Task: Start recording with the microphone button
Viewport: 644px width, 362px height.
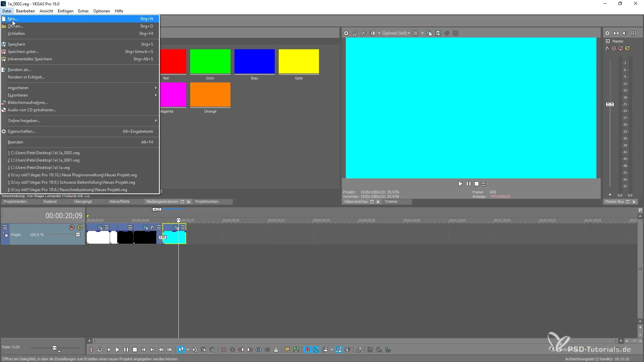Action: (91, 350)
